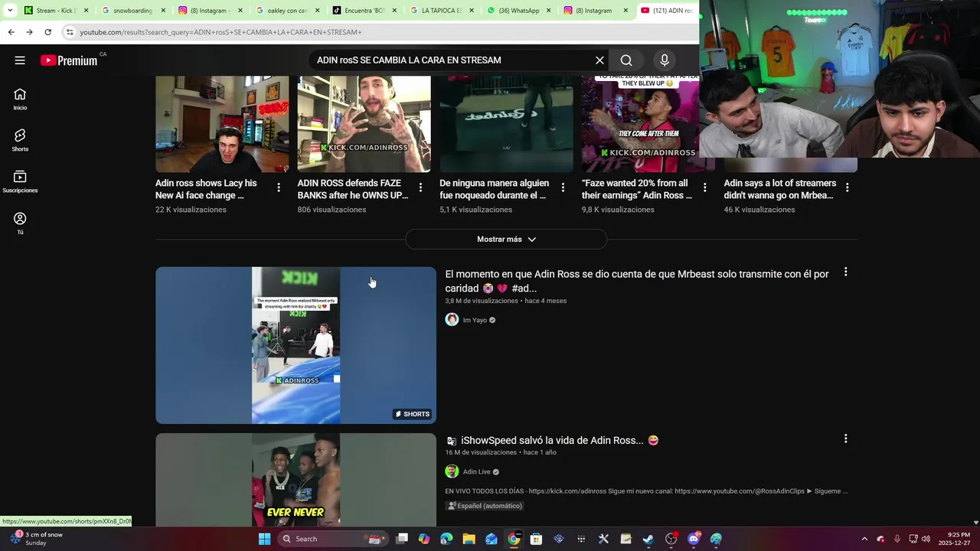Open options for 'Faze wanted 20%' video
Viewport: 980px width, 551px height.
coord(705,187)
